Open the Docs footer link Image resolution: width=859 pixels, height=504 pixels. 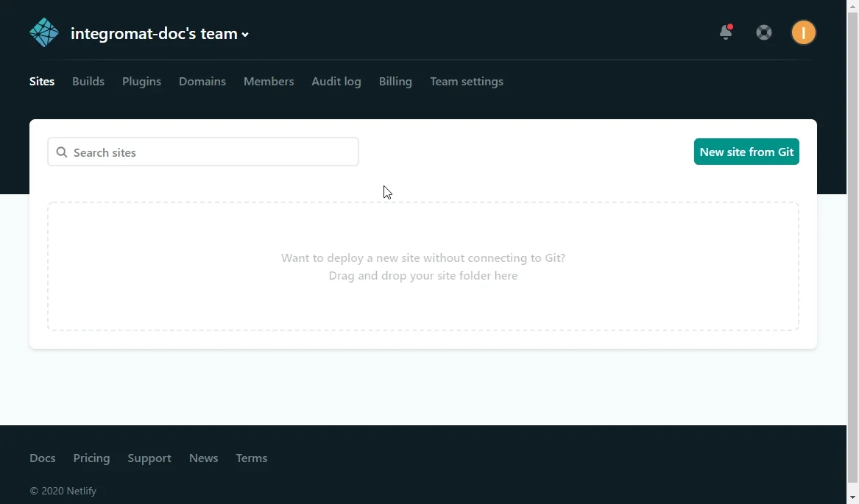[42, 458]
